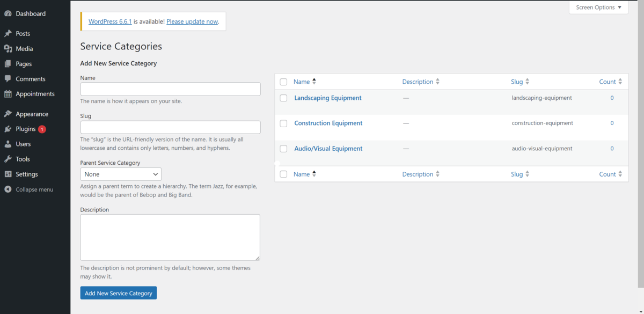Click the sort arrows beside bottom Slug header
The width and height of the screenshot is (644, 314).
click(527, 174)
